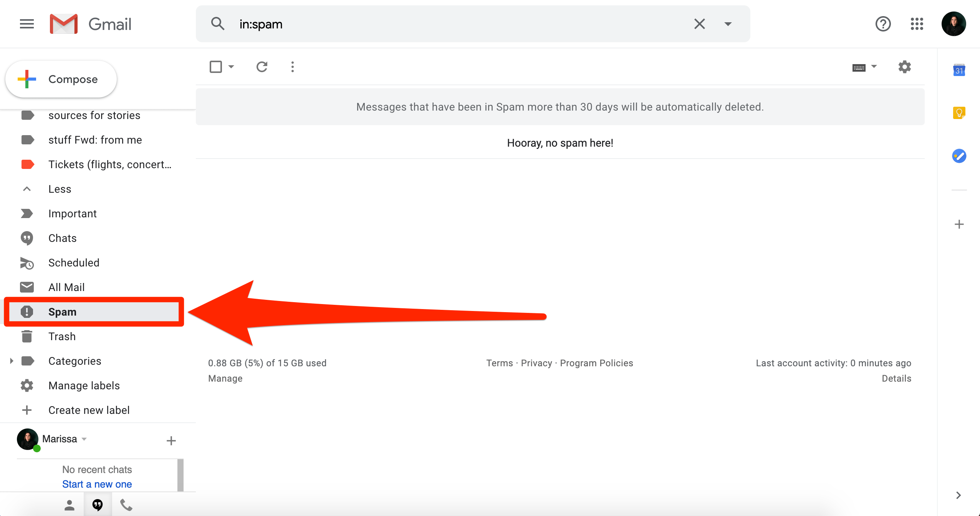Click the Settings gear icon in toolbar
Screen dimensions: 980x516
coord(904,67)
